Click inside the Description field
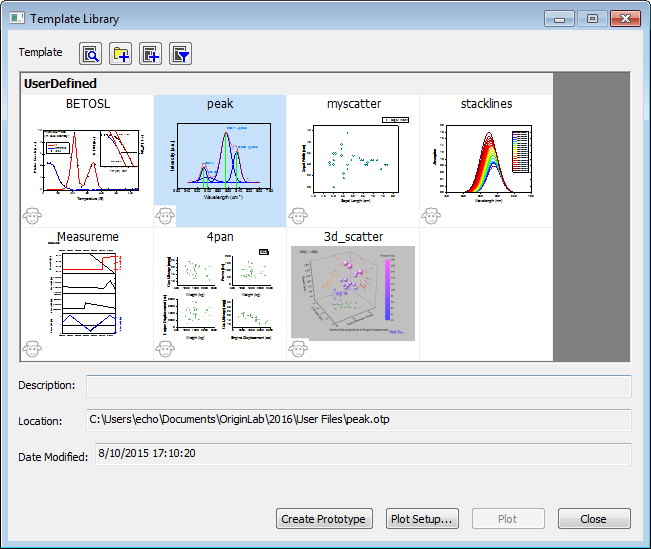 click(x=359, y=386)
